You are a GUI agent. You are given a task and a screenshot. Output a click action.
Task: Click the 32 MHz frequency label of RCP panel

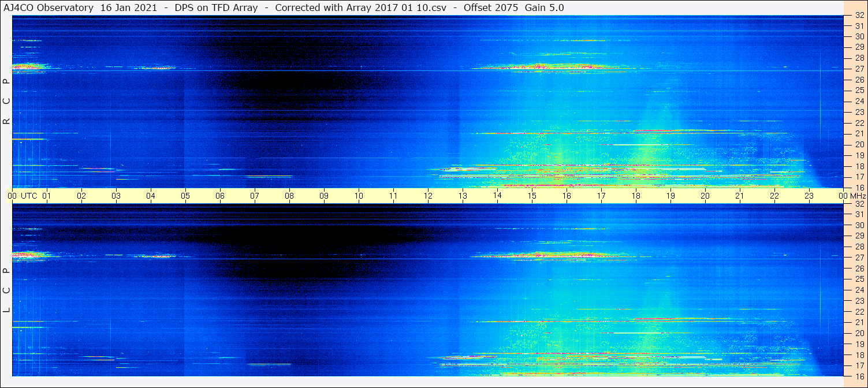(859, 16)
